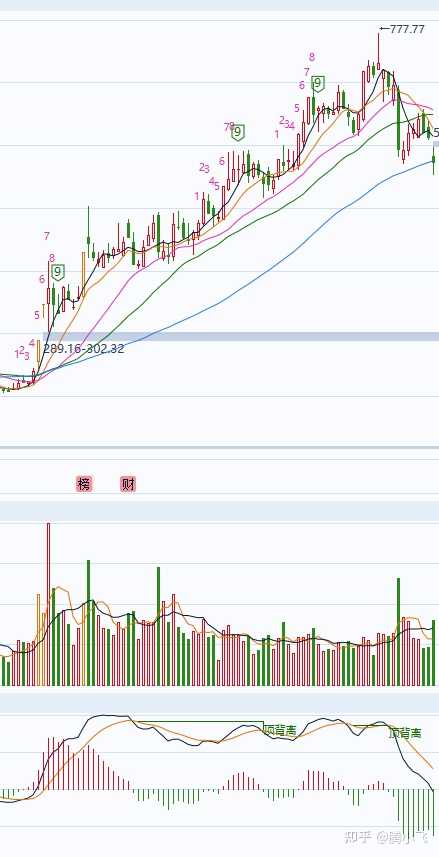Screen dimensions: 439x857
Task: Click the 777.77 high price label
Action: pos(402,30)
